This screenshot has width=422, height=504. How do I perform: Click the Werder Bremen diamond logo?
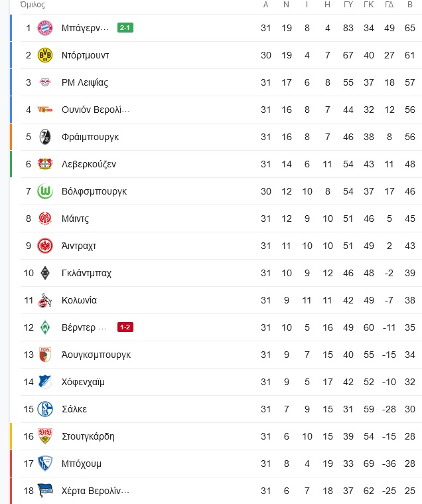click(45, 327)
